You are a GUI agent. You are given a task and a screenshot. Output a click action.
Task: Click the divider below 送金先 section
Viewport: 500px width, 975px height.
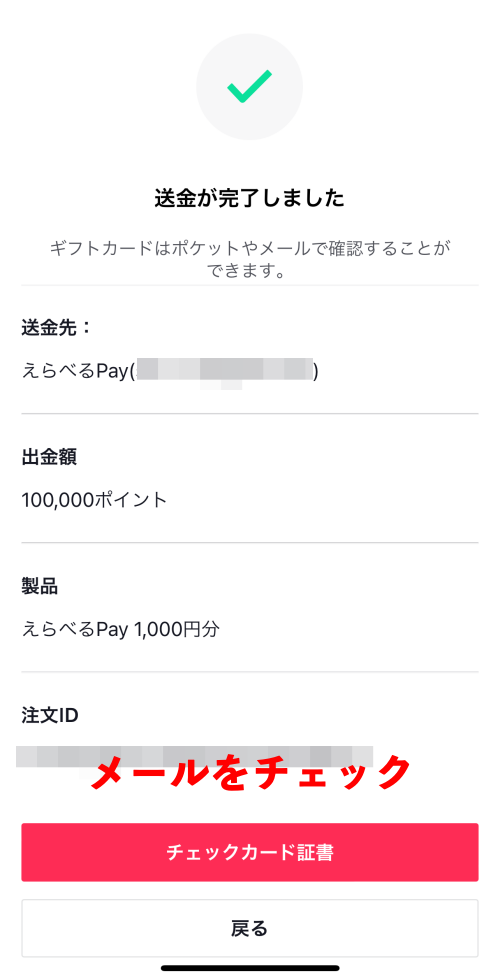(x=249, y=413)
